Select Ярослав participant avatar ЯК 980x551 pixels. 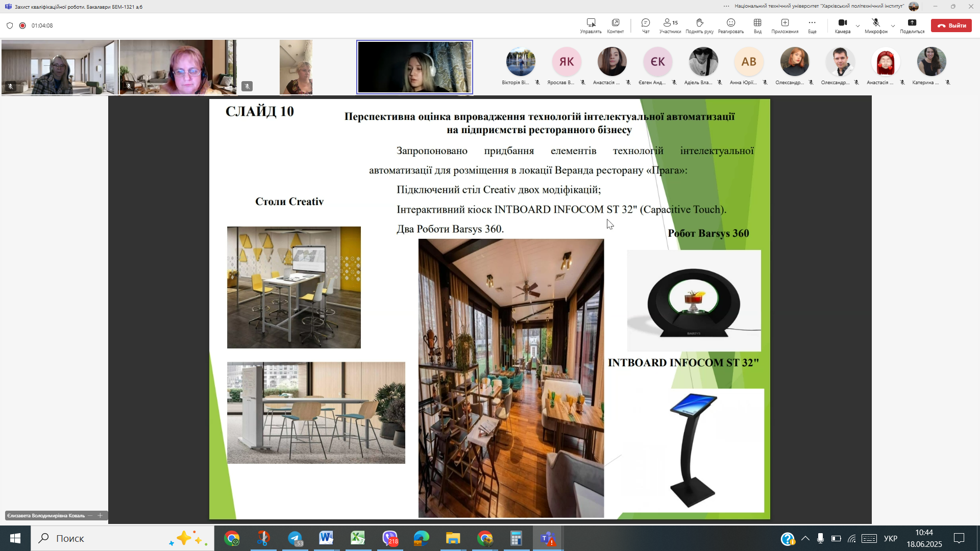[x=567, y=62]
